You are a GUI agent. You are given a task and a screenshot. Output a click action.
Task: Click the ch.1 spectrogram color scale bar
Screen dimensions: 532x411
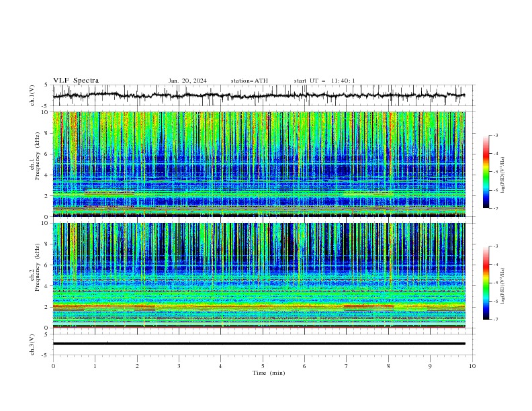point(486,172)
